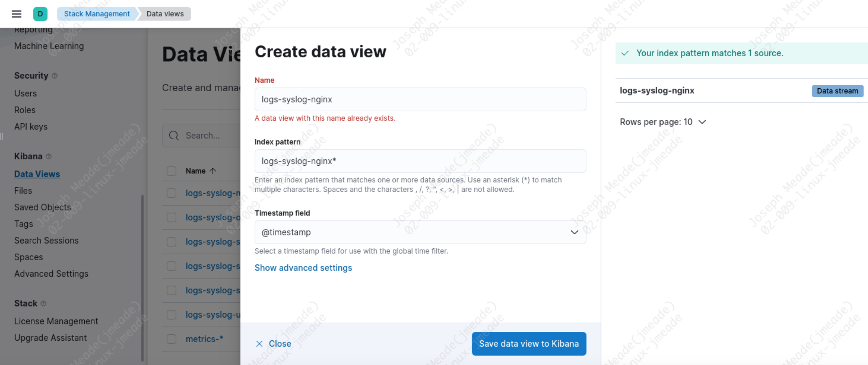Click the green D space avatar
Screen dimensions: 868x365
pyautogui.click(x=40, y=14)
